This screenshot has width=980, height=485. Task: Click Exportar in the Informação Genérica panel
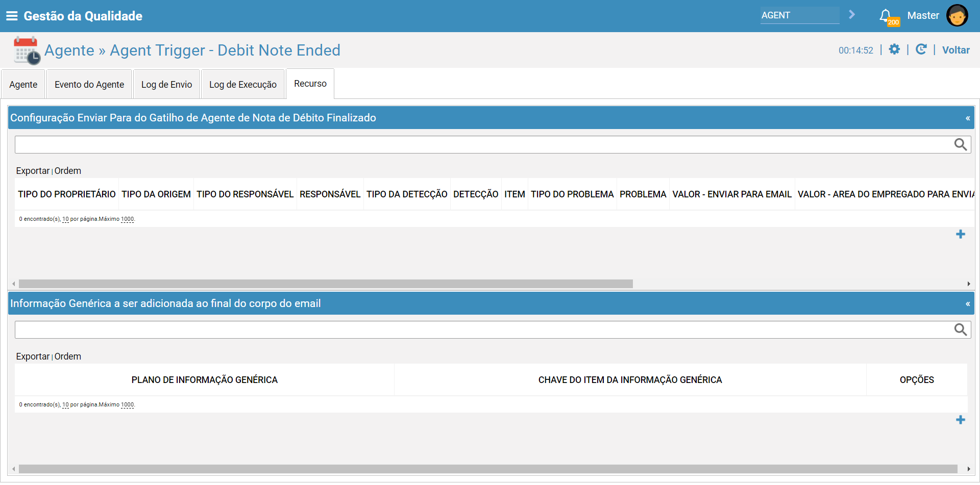[33, 356]
